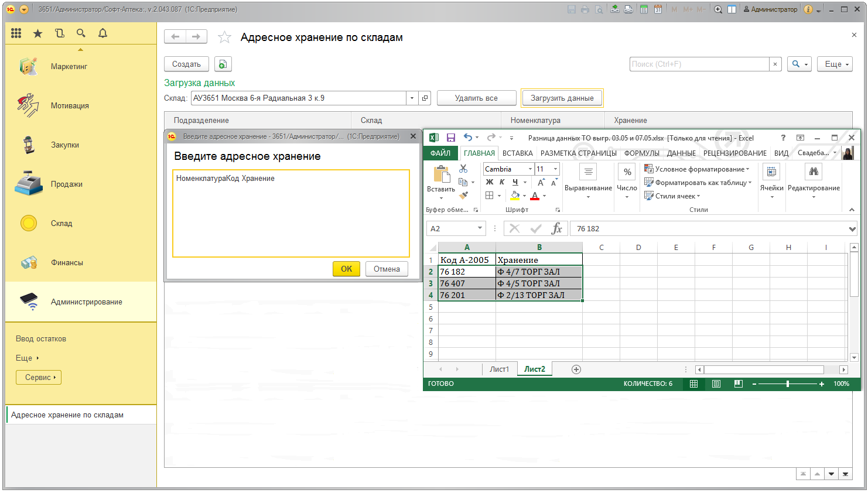Image resolution: width=868 pixels, height=493 pixels.
Task: Click the Поиск search input field
Action: [699, 64]
